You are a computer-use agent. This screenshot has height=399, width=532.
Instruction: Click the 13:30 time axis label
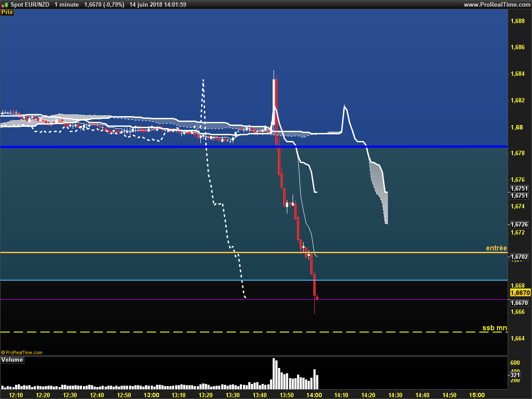(x=233, y=395)
